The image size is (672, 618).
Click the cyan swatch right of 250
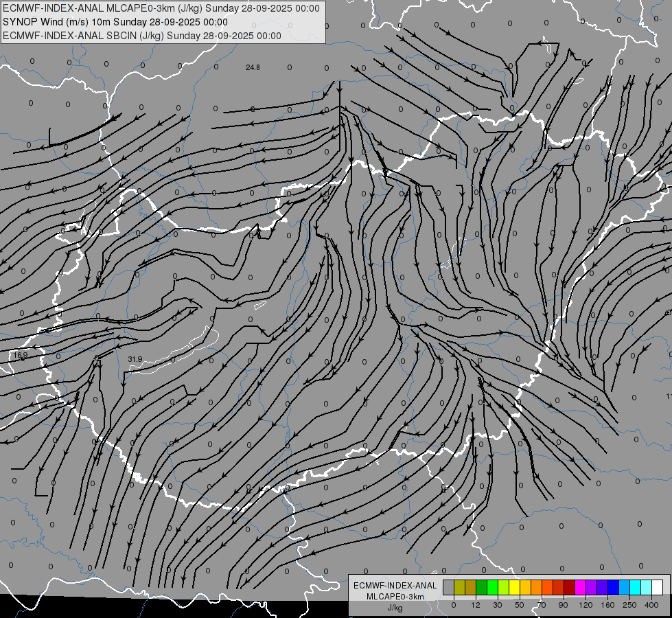[x=635, y=587]
